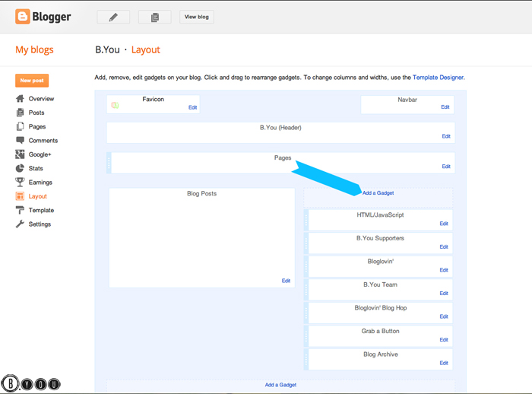Click the Template paint roller icon
Image resolution: width=532 pixels, height=394 pixels.
point(20,210)
